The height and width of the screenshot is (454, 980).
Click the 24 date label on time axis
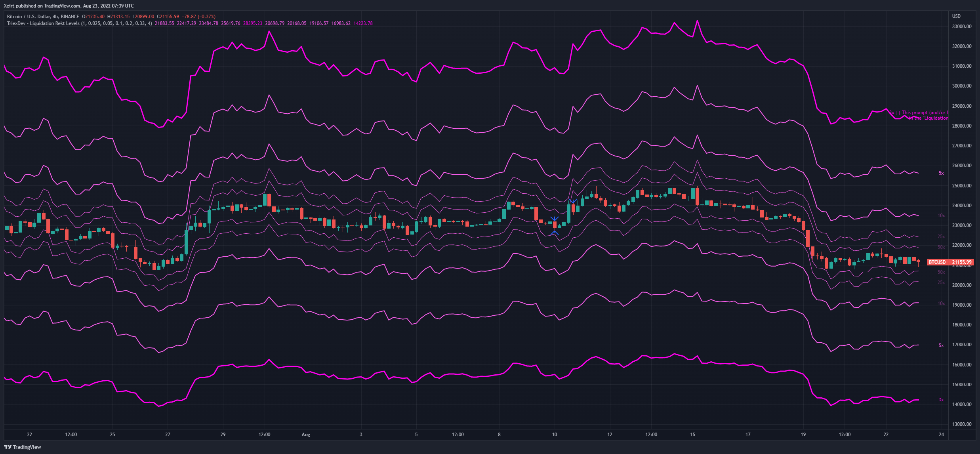(941, 435)
